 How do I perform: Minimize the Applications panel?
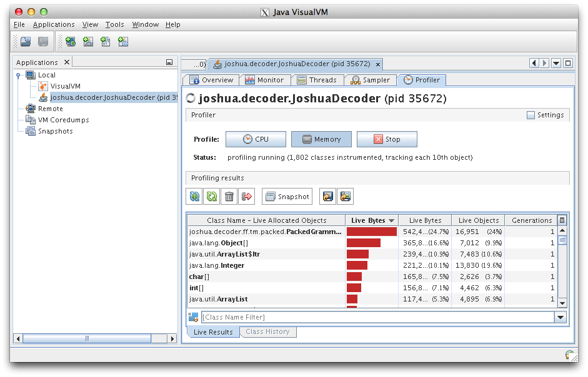click(x=169, y=62)
